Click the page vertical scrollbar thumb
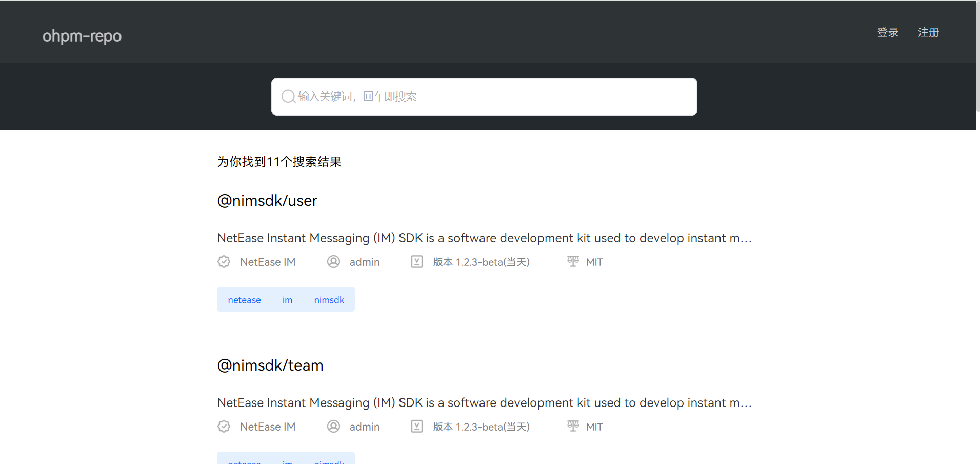This screenshot has width=980, height=464. (x=978, y=56)
